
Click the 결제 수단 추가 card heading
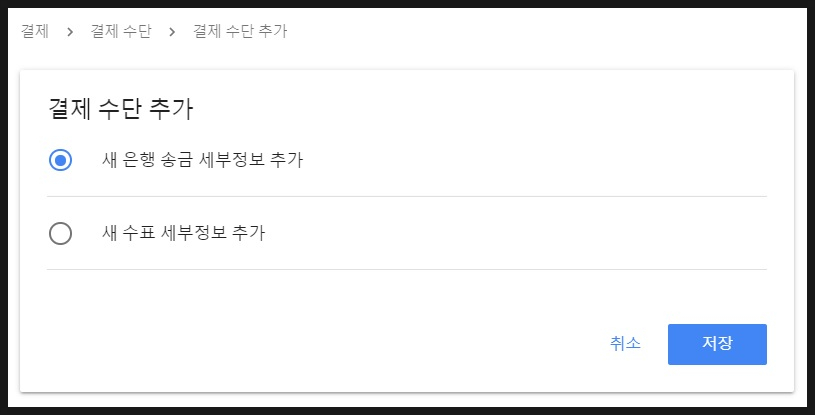[121, 108]
